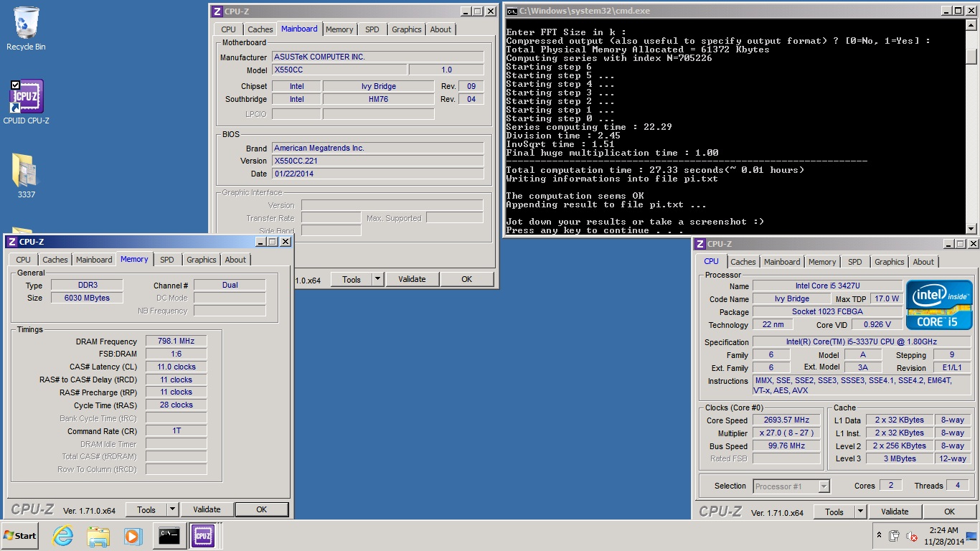Click OK in Memory CPU-Z window

click(x=261, y=509)
